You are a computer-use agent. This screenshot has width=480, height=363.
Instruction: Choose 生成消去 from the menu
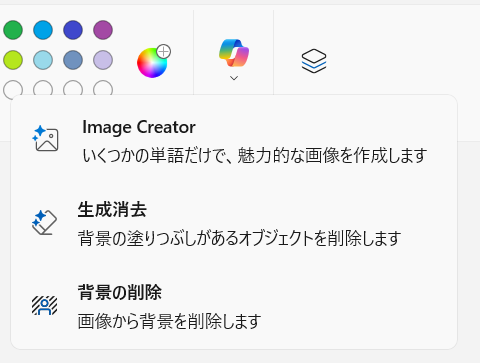[234, 223]
